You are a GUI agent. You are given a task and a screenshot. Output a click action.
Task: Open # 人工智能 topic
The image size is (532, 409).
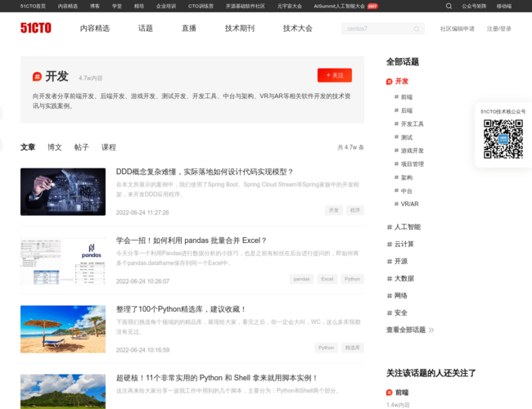(x=404, y=227)
